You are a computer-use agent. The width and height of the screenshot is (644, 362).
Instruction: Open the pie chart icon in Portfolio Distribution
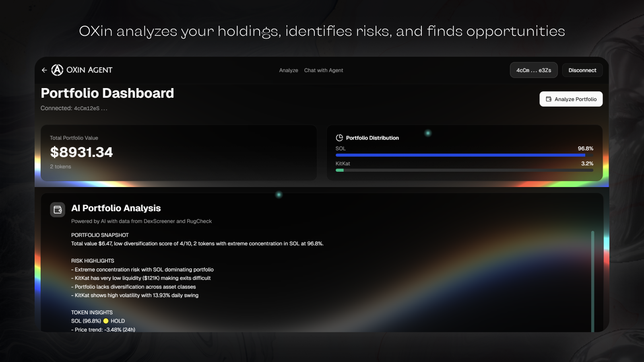tap(339, 138)
